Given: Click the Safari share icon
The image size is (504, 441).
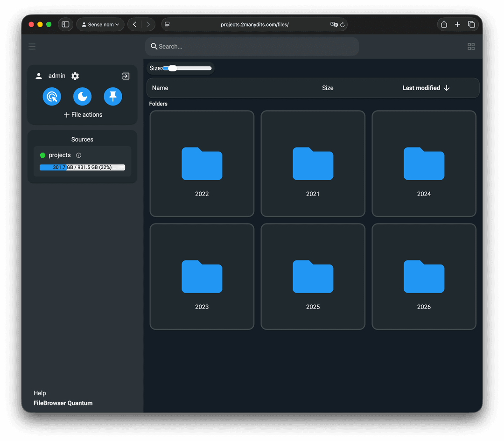Looking at the screenshot, I should [x=444, y=25].
